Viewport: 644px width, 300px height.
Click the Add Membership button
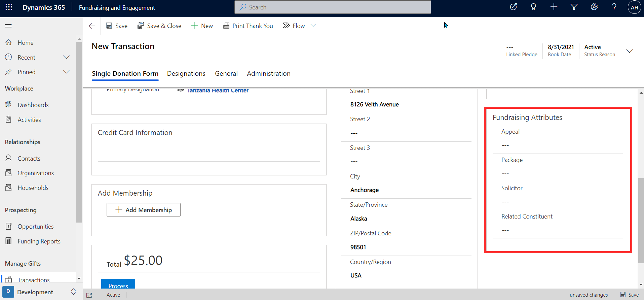coord(144,210)
